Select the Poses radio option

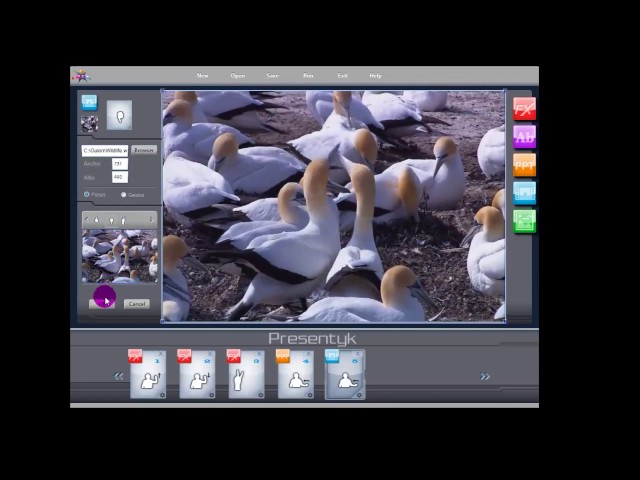87,195
